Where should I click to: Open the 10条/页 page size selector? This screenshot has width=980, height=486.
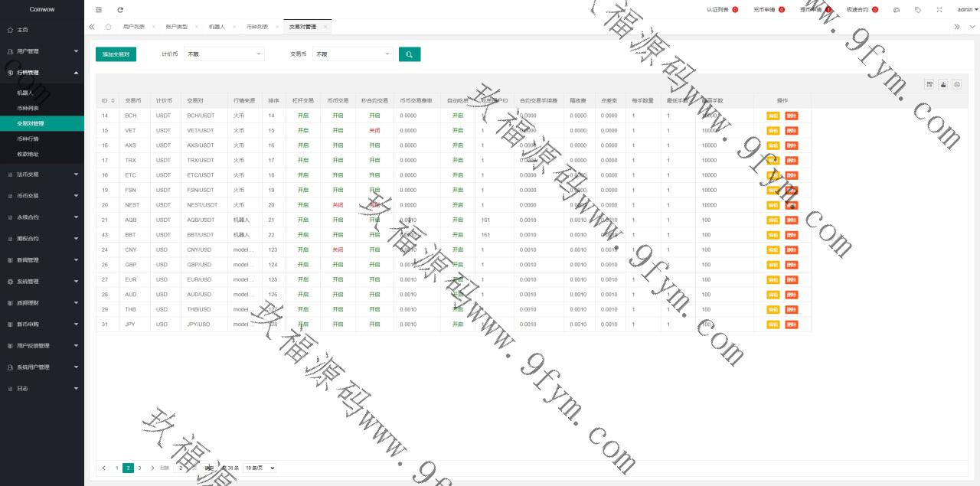pyautogui.click(x=260, y=468)
